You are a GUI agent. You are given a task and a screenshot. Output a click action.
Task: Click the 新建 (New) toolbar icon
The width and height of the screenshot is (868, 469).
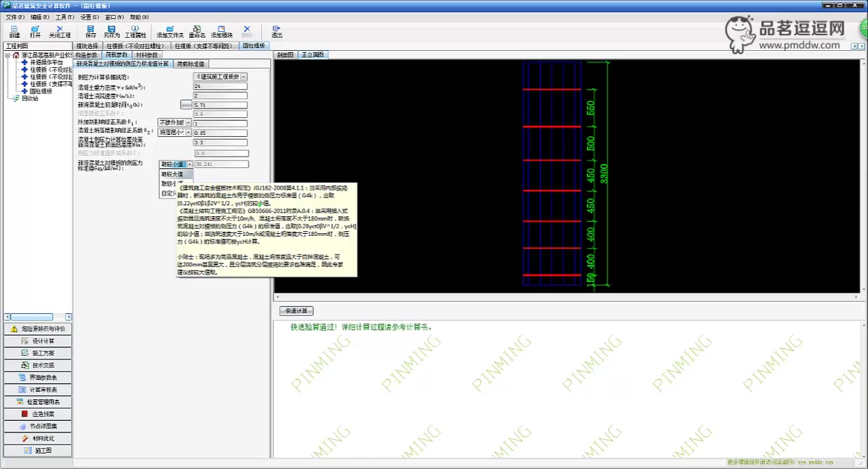[x=14, y=31]
